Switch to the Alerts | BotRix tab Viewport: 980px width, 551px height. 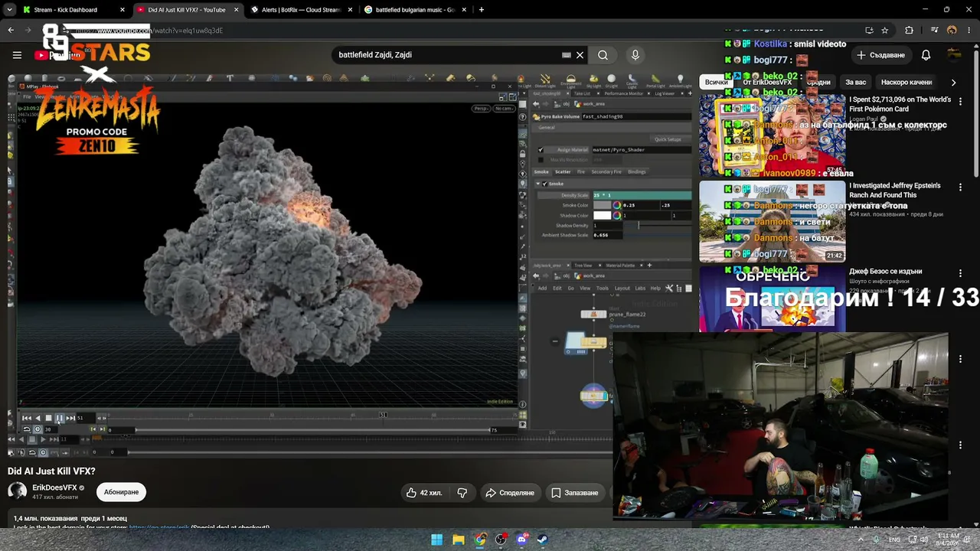click(x=302, y=10)
